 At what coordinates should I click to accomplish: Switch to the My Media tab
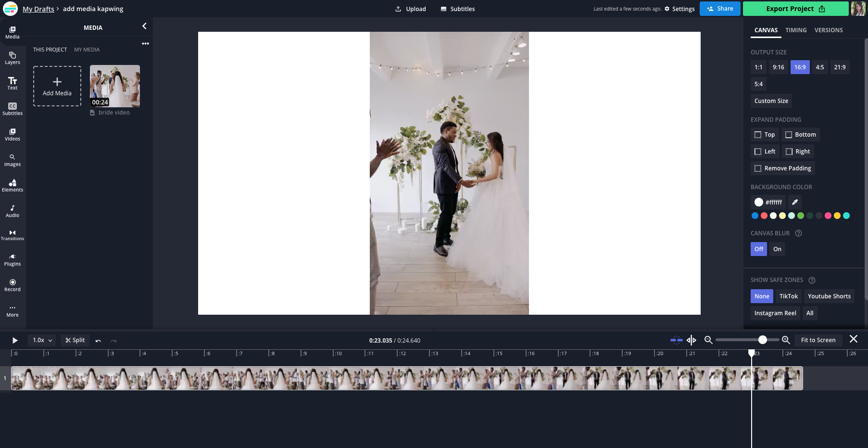click(87, 50)
